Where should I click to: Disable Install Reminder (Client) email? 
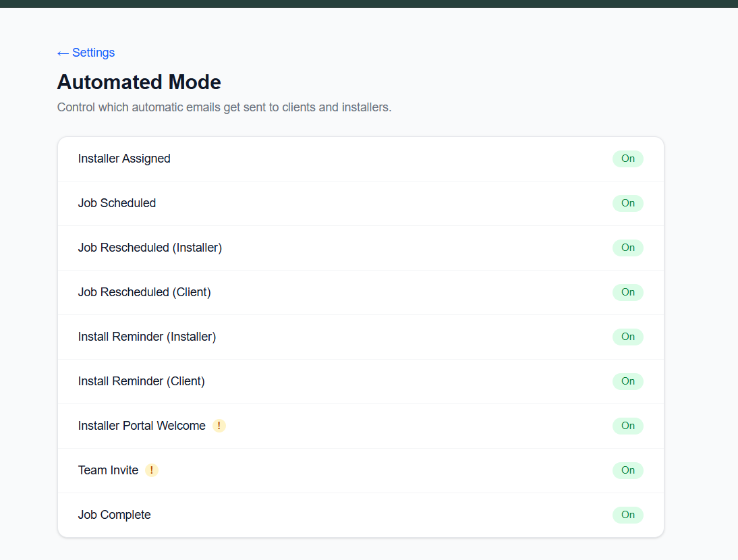tap(627, 381)
